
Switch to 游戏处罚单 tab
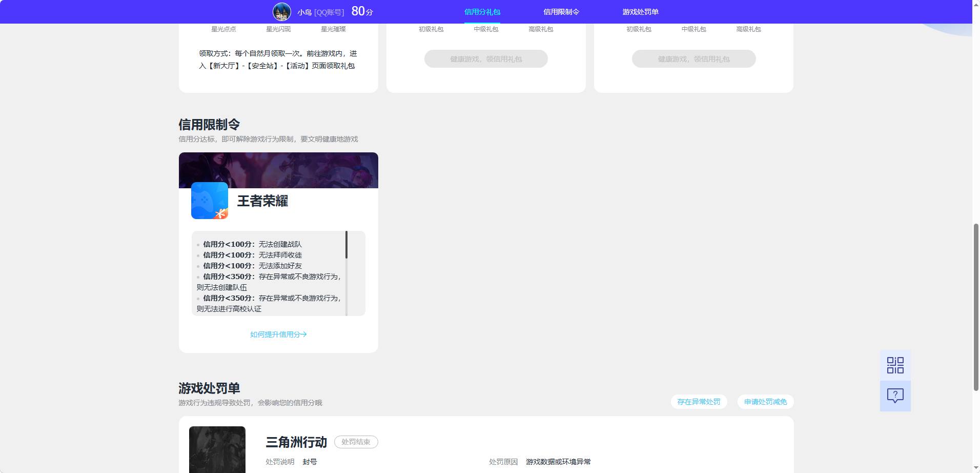[x=640, y=12]
